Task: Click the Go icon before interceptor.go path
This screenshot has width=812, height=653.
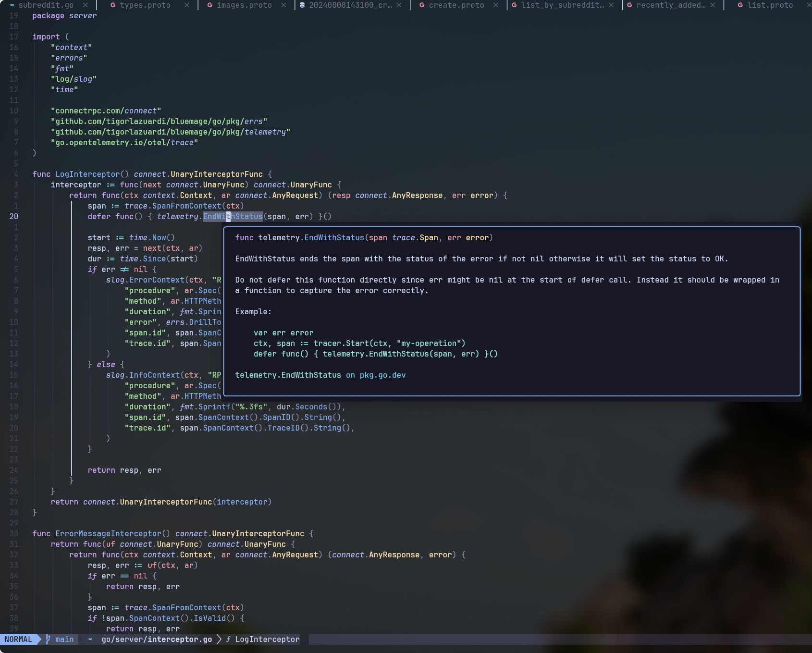Action: pyautogui.click(x=90, y=639)
